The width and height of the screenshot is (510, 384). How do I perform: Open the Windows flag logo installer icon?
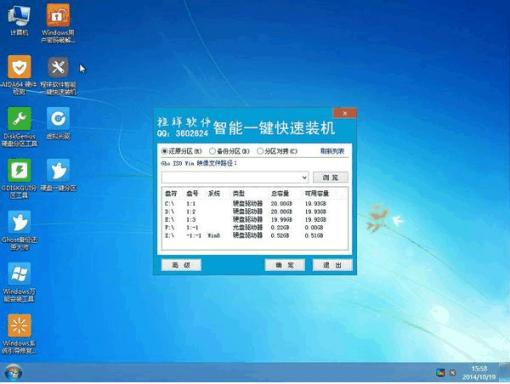coord(19,282)
